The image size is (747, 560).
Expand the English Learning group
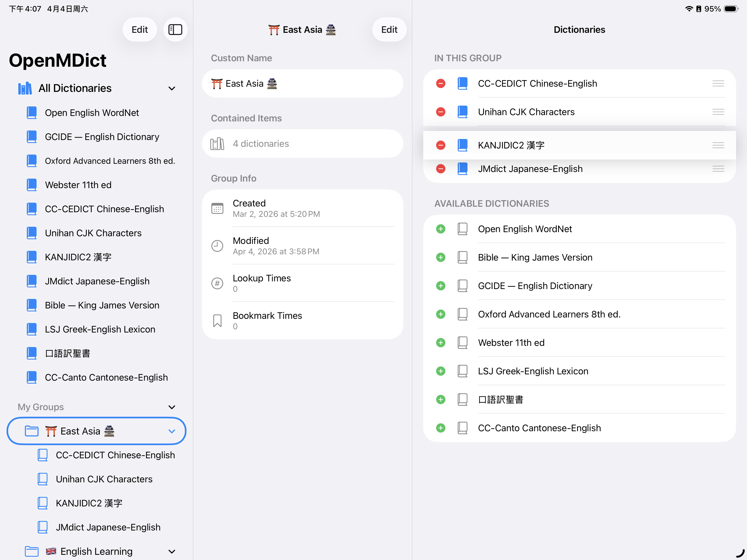[x=171, y=551]
